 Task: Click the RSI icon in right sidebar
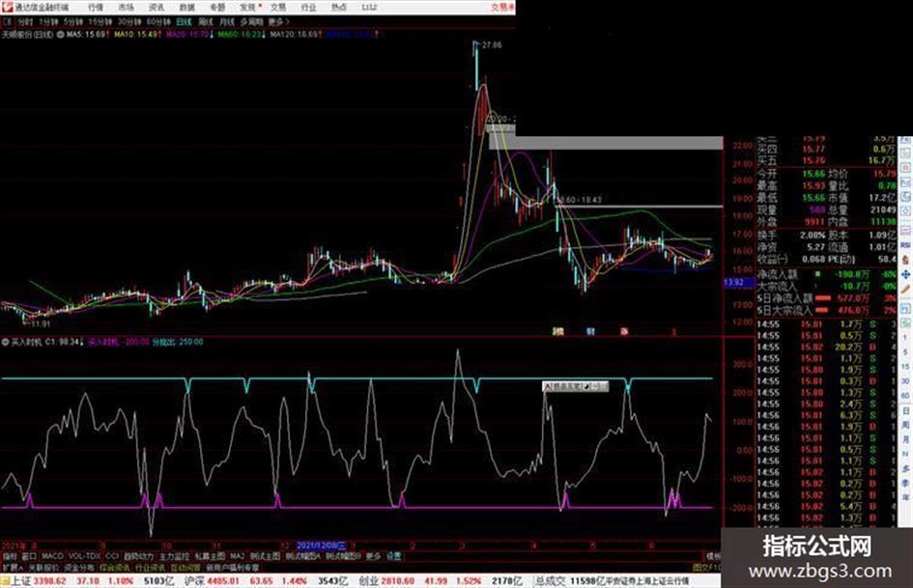tap(905, 245)
